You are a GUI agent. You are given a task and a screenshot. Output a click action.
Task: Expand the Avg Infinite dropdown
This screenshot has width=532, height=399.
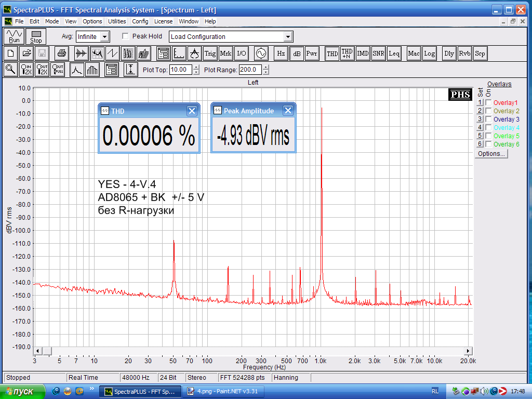(105, 37)
